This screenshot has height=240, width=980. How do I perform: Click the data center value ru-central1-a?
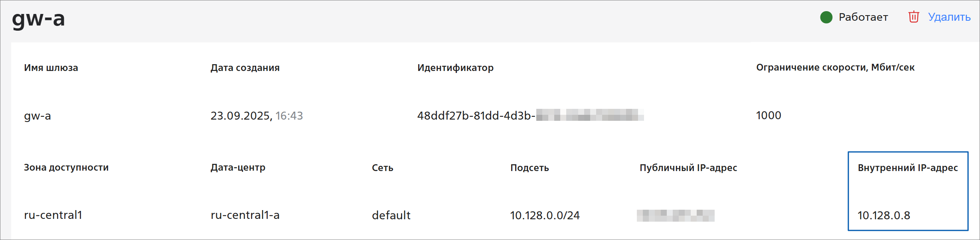point(245,215)
